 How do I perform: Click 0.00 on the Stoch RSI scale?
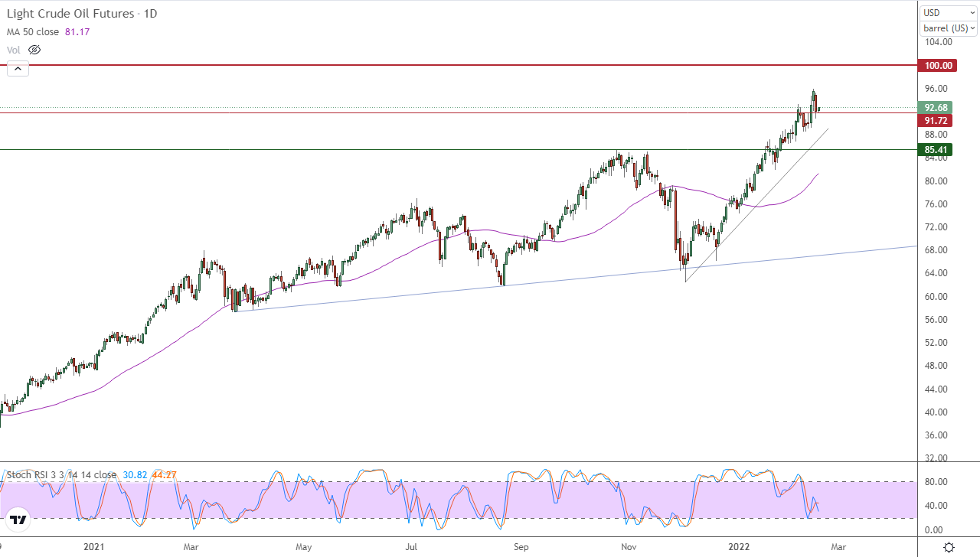[x=933, y=529]
